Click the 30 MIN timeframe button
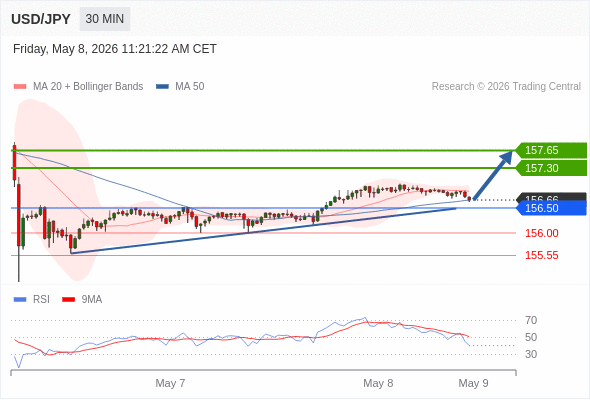The height and width of the screenshot is (400, 590). click(105, 19)
